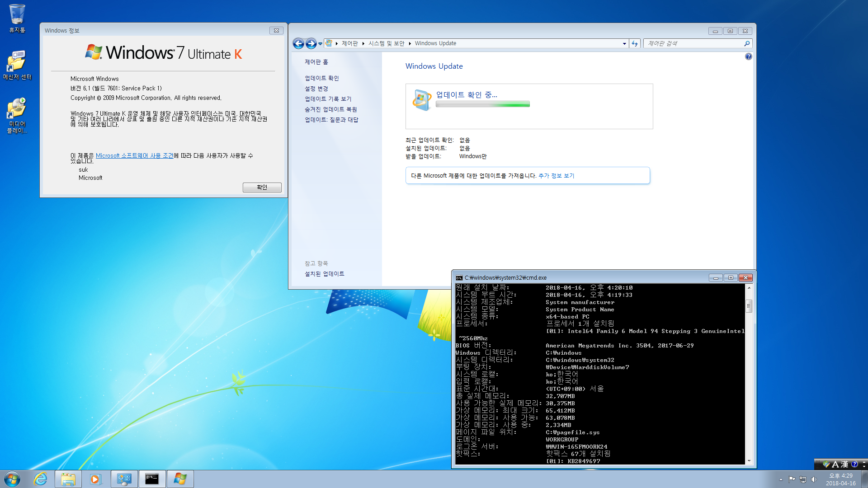The height and width of the screenshot is (488, 868).
Task: Toggle IME 漢 hanja conversion button
Action: coord(844,464)
